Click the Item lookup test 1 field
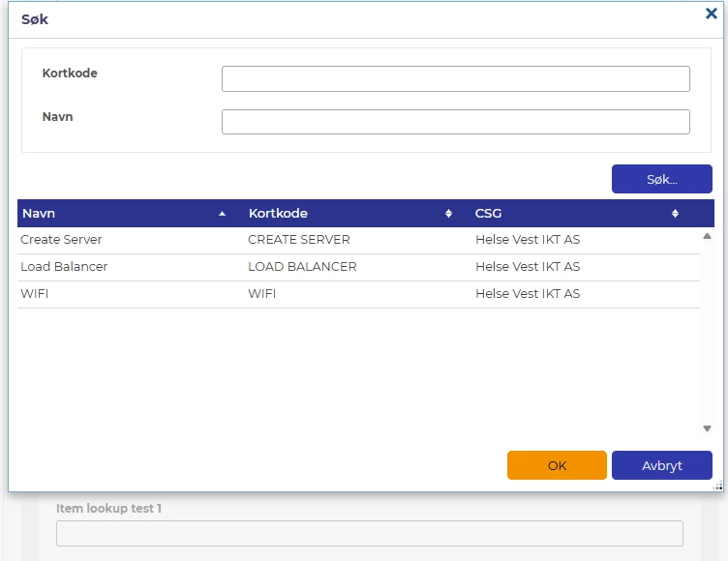 370,533
